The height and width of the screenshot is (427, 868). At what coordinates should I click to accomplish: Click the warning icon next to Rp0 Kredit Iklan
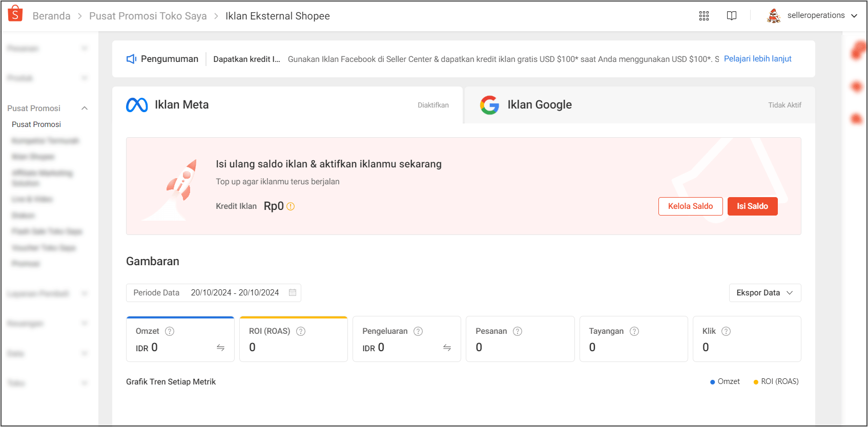(291, 206)
